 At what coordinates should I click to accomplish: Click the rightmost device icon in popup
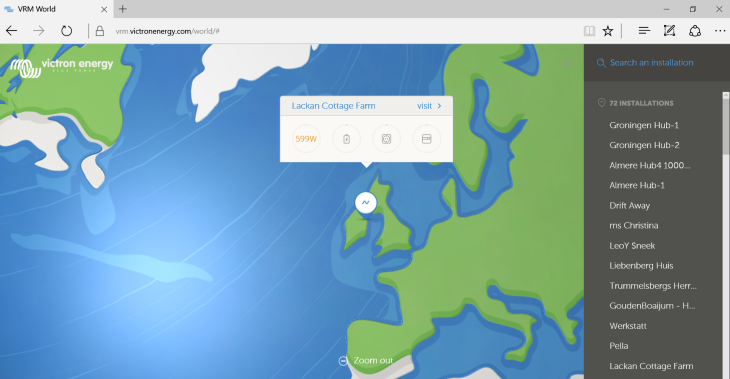(426, 139)
